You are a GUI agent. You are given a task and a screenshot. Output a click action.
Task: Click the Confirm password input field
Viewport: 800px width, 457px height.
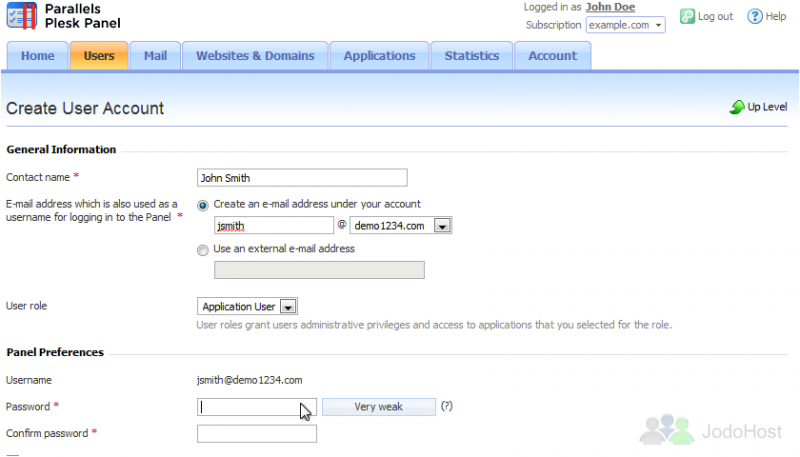257,434
